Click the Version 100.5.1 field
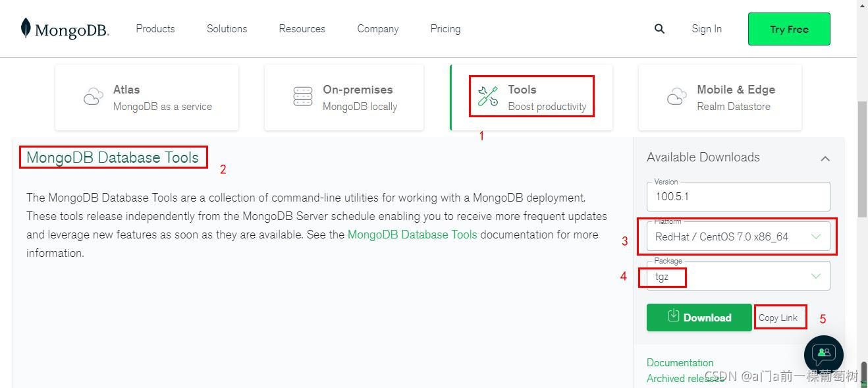The height and width of the screenshot is (388, 868). tap(738, 196)
